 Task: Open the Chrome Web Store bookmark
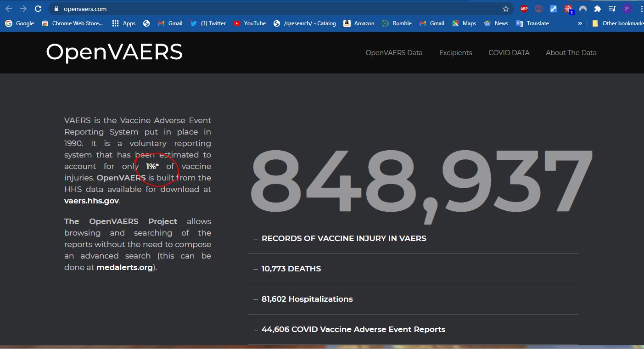click(72, 23)
